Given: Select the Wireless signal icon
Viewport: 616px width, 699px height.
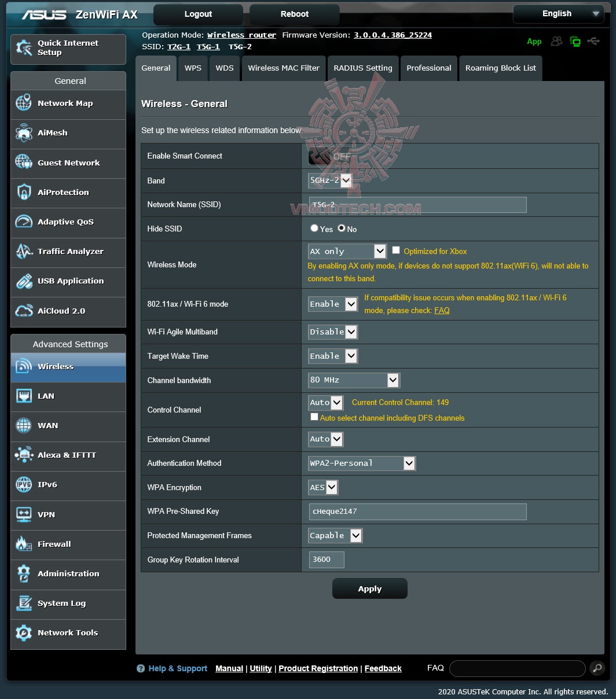Looking at the screenshot, I should [24, 366].
